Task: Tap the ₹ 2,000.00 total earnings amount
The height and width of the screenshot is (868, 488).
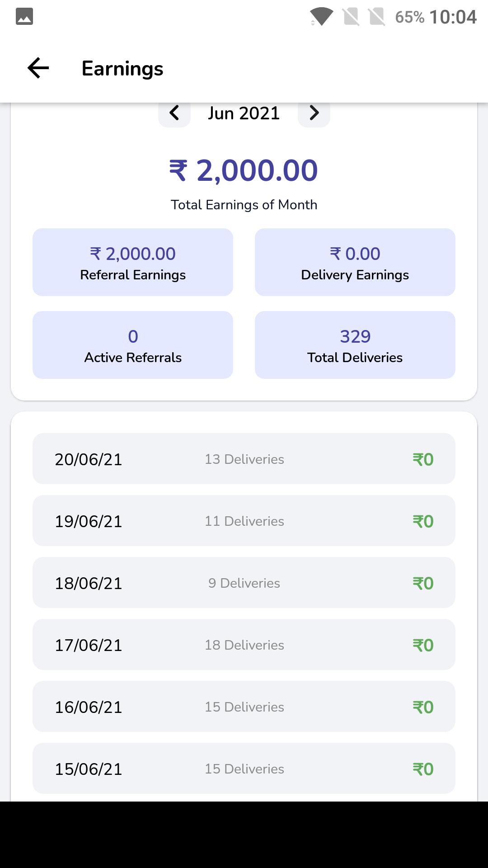Action: (244, 170)
